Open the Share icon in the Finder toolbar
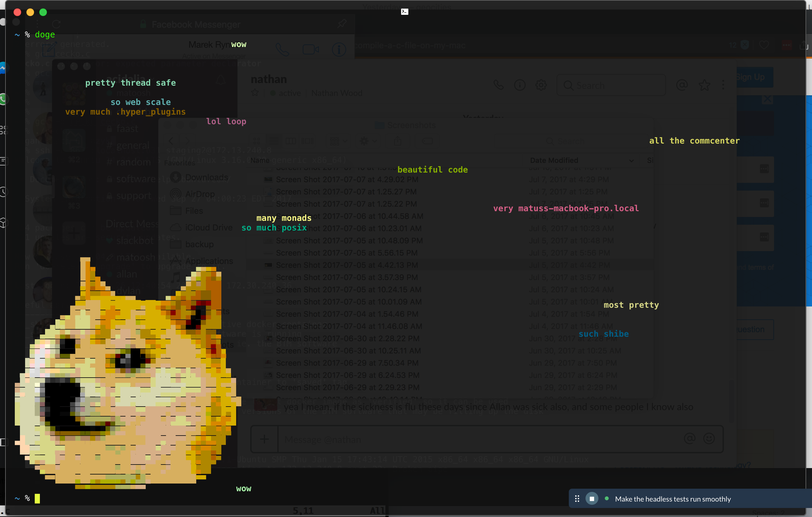The image size is (812, 517). (398, 141)
